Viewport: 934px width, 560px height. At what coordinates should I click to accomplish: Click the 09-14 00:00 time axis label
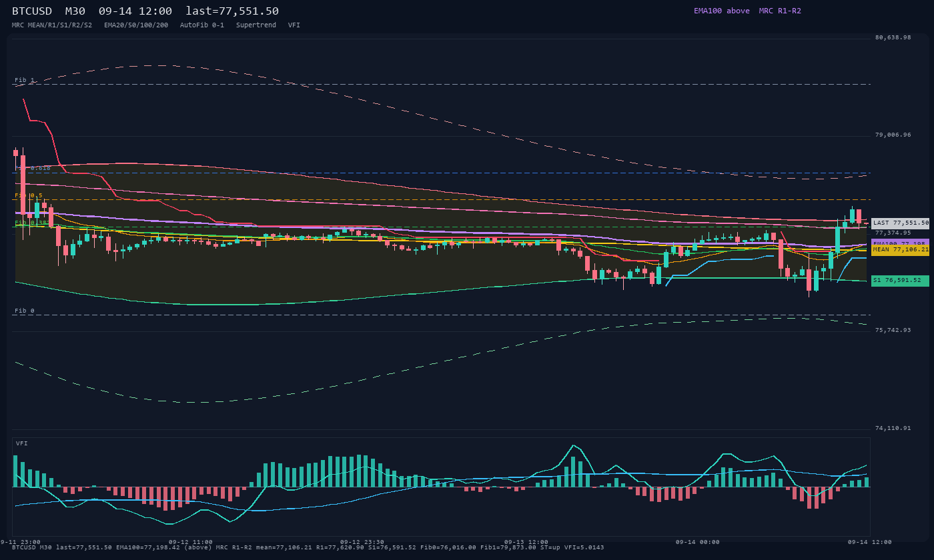click(x=698, y=542)
